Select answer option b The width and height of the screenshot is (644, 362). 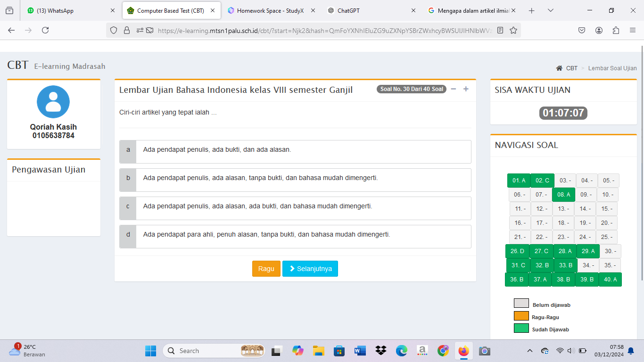[x=295, y=180]
